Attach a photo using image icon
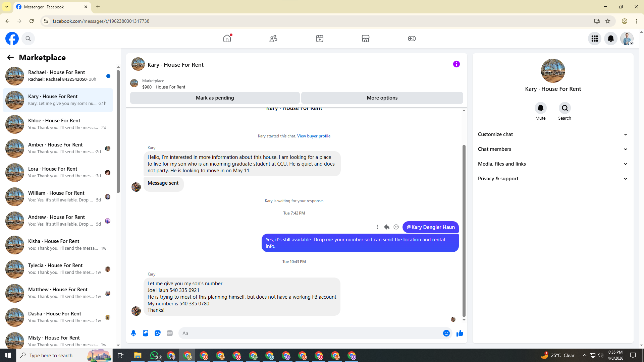This screenshot has height=362, width=644. point(146,333)
